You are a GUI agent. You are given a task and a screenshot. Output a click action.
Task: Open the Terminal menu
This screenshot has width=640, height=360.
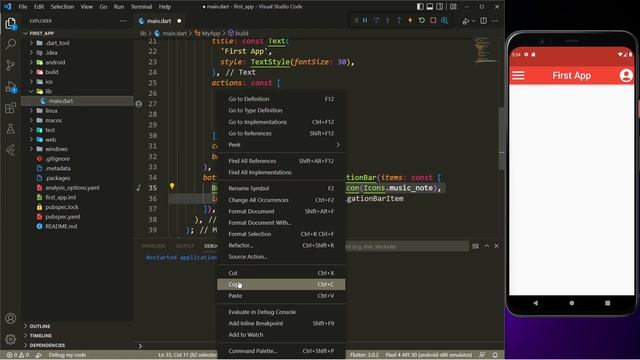141,7
